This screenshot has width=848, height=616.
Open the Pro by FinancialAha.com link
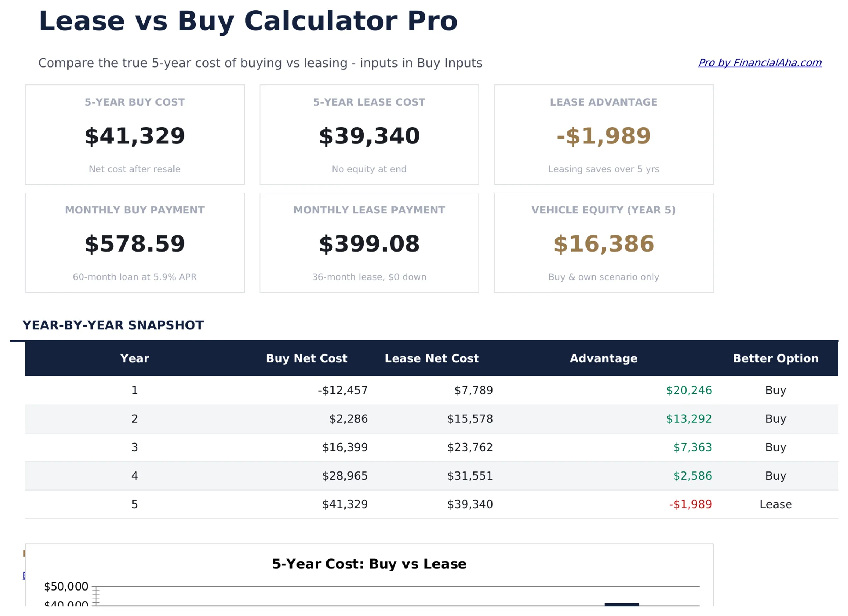pyautogui.click(x=759, y=63)
